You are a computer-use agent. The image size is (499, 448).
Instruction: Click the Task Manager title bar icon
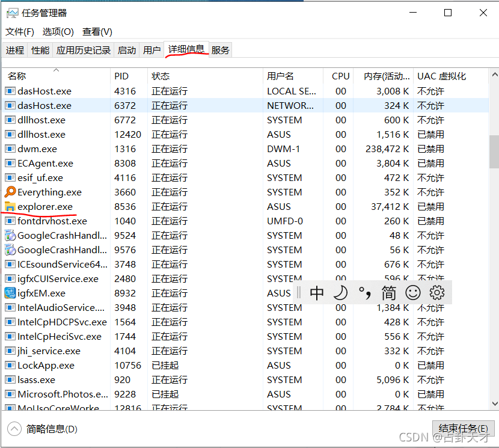pos(13,13)
